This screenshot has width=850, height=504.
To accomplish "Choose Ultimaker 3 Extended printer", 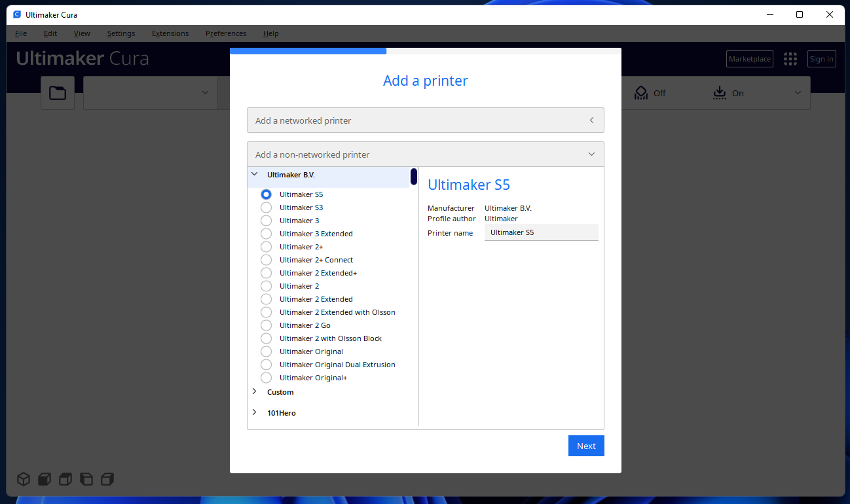I will pyautogui.click(x=266, y=234).
